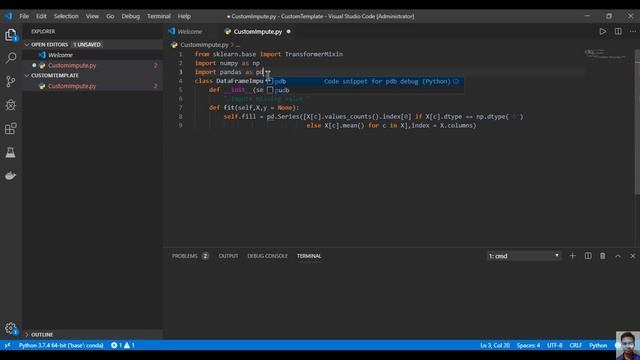Close the terminal panel
Screen dimensions: 640x360
(633, 256)
